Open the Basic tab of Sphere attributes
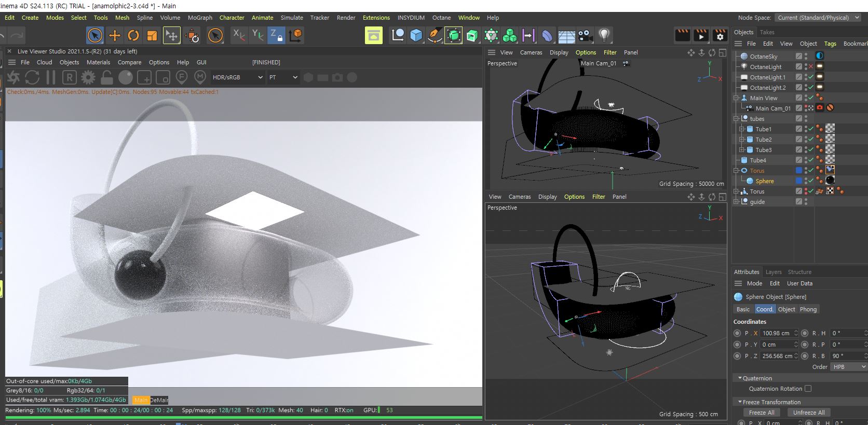This screenshot has width=868, height=425. 743,309
